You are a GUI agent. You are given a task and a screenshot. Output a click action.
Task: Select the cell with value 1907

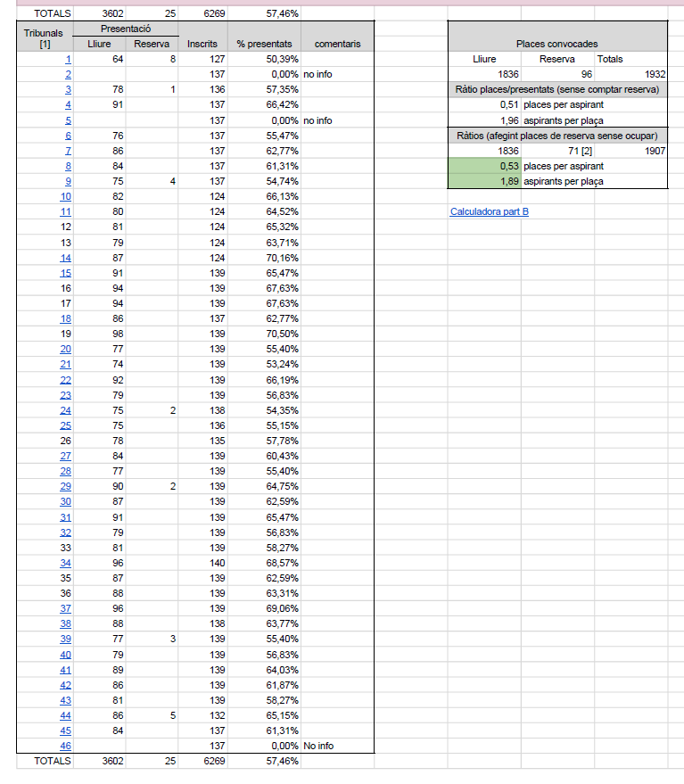[x=631, y=151]
